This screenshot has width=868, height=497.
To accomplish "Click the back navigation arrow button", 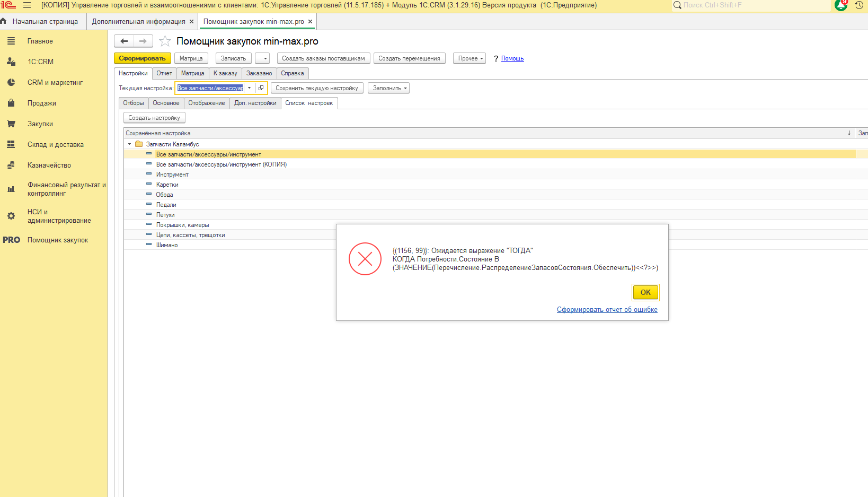I will (124, 41).
